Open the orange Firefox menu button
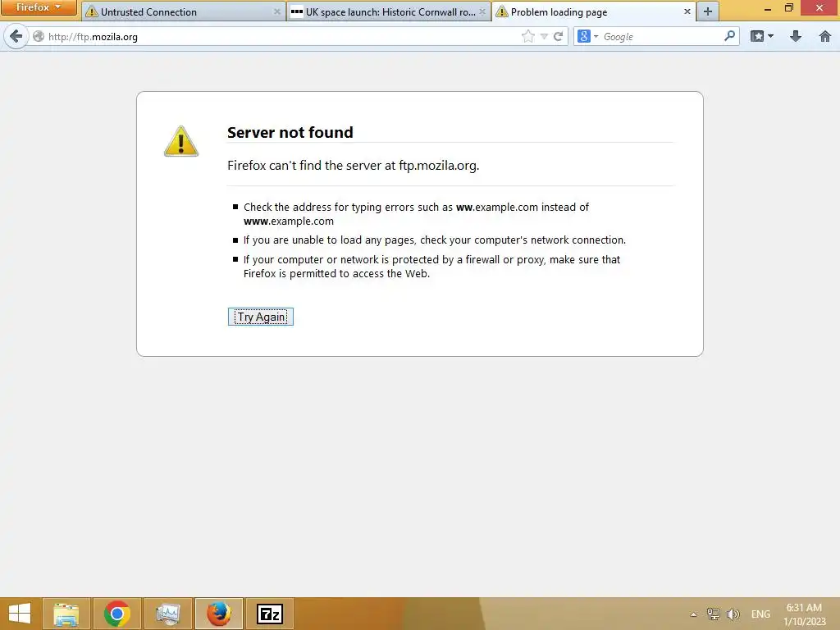The image size is (840, 630). (x=39, y=7)
